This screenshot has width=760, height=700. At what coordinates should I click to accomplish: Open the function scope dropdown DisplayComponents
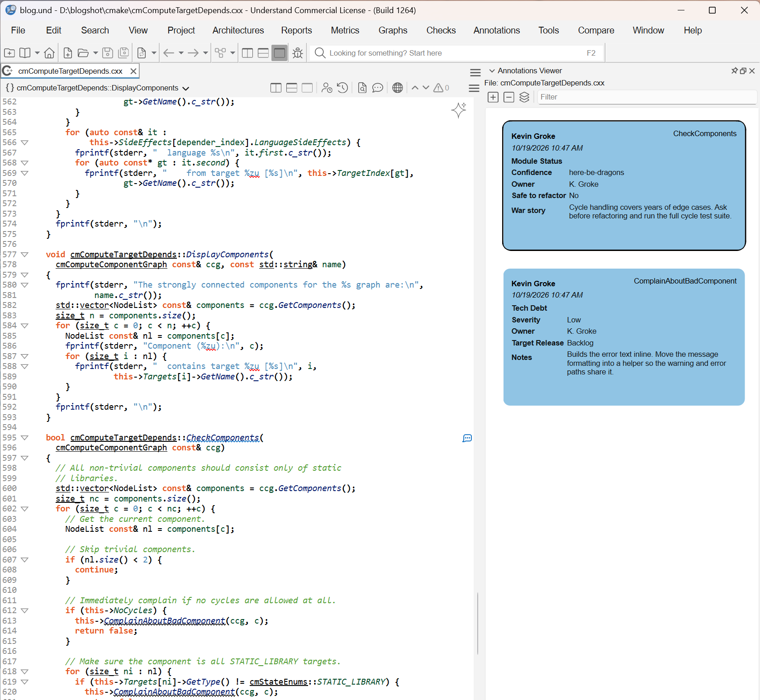[98, 88]
